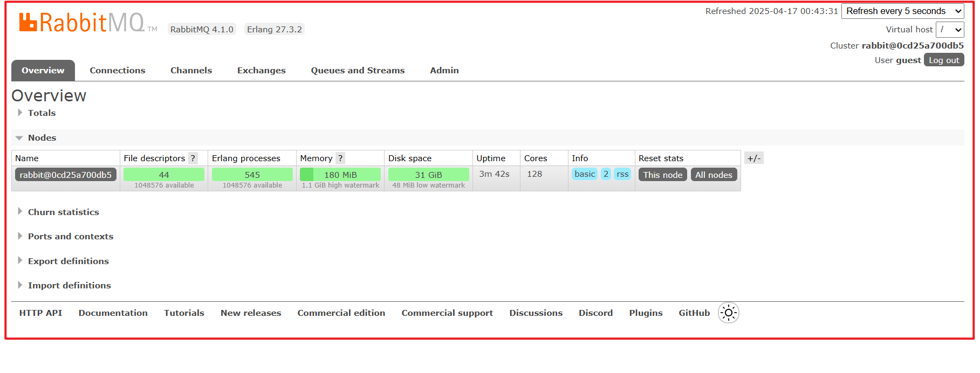Click the Cores value 128
Viewport: 980px width, 373px height.
coord(534,174)
